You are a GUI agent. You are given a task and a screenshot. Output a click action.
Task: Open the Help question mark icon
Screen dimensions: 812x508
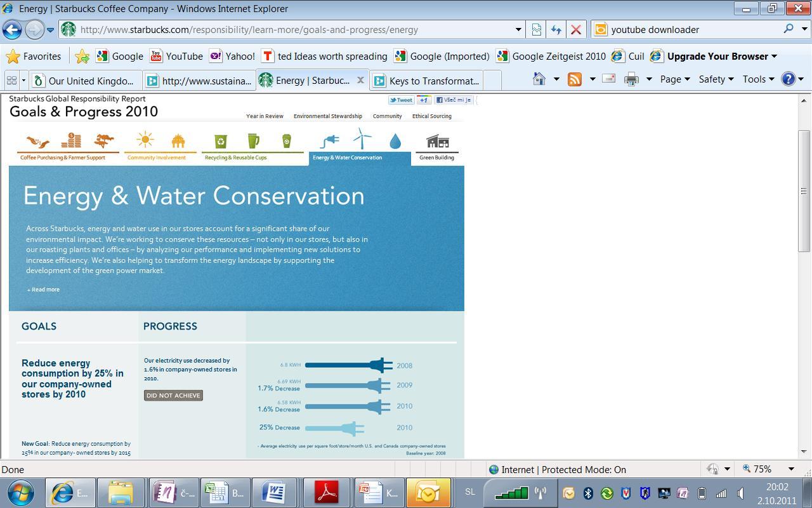point(789,79)
